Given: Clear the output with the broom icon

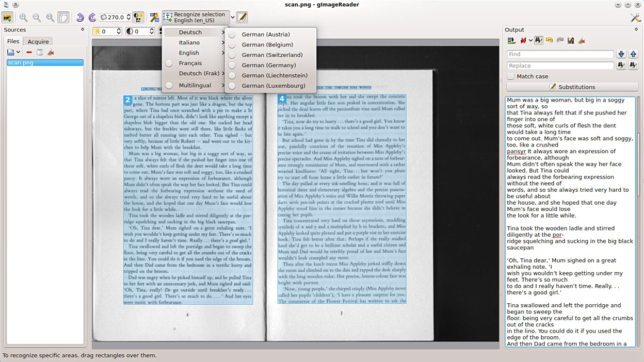Looking at the screenshot, I should tap(582, 41).
